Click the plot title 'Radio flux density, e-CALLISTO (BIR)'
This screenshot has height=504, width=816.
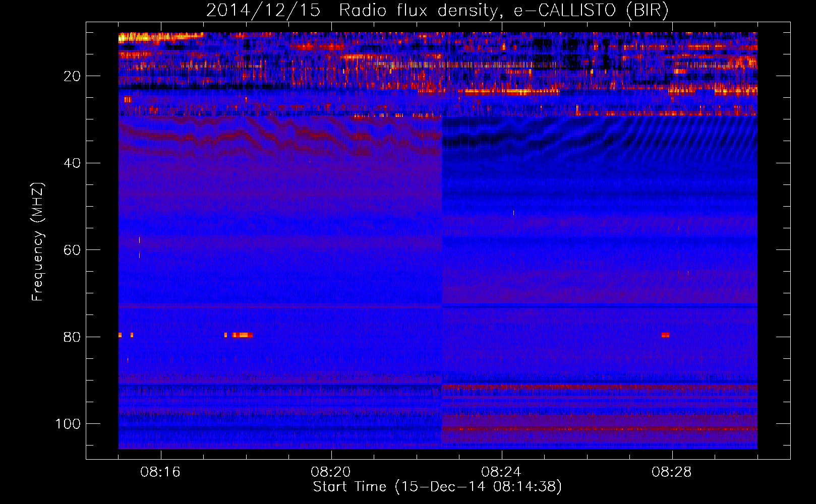[x=504, y=10]
